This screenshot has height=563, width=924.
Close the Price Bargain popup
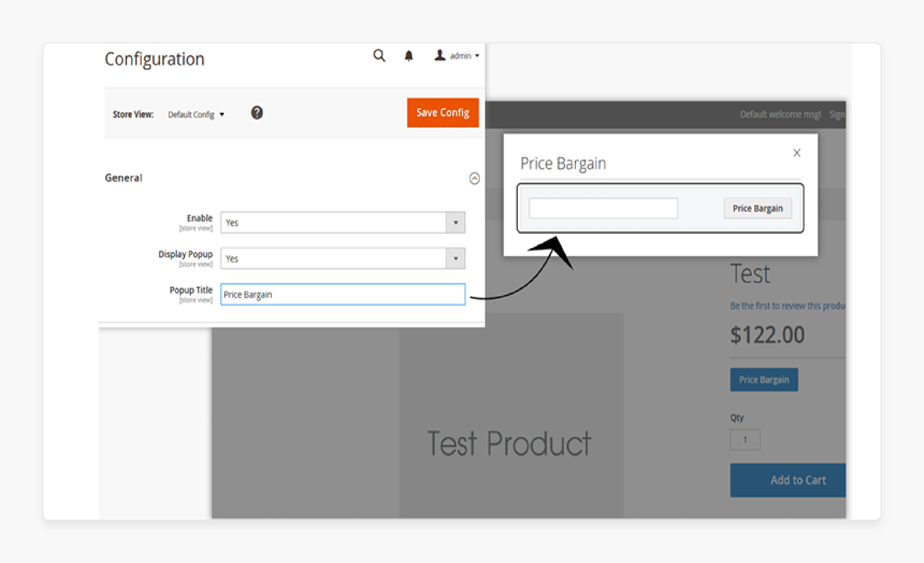click(797, 153)
